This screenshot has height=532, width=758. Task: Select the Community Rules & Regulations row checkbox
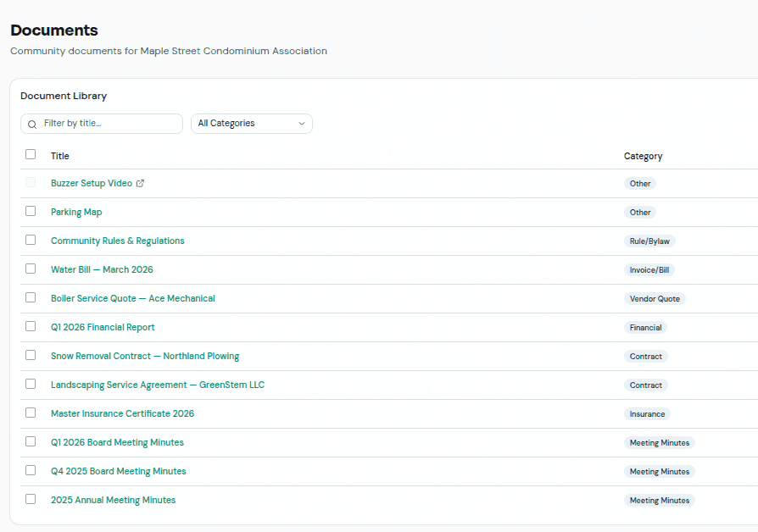tap(31, 240)
